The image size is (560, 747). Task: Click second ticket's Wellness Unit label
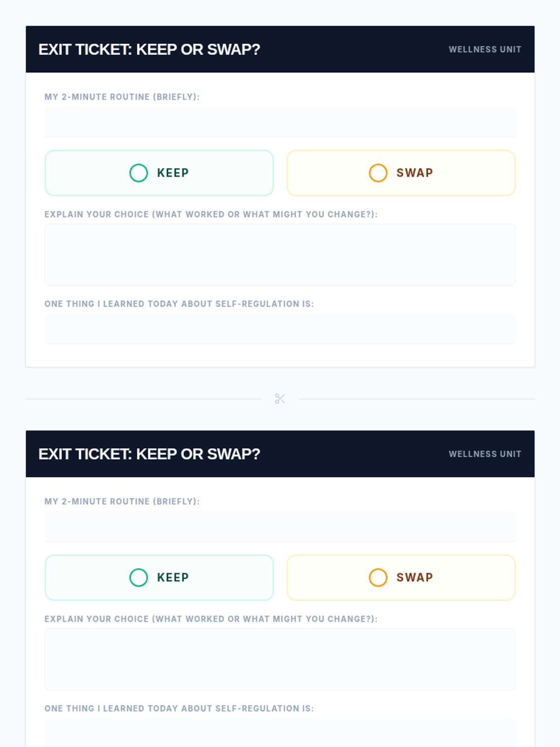[x=485, y=454]
